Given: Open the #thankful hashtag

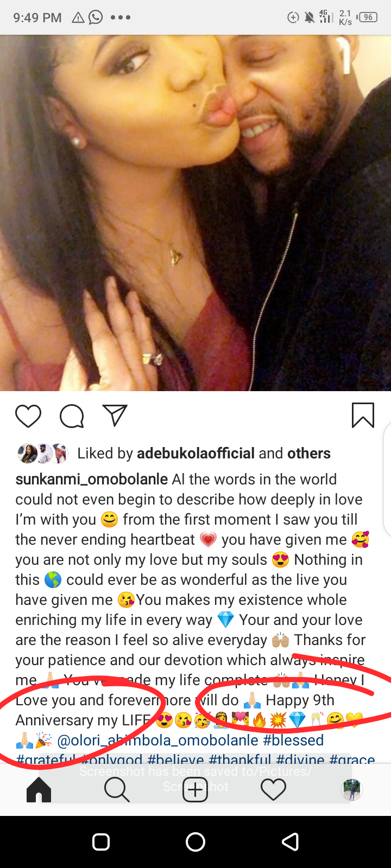Looking at the screenshot, I should [240, 759].
